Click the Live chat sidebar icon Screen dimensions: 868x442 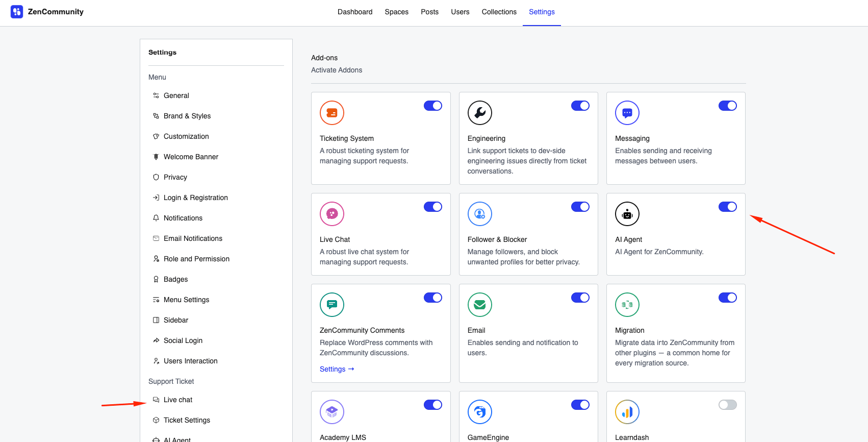click(156, 400)
